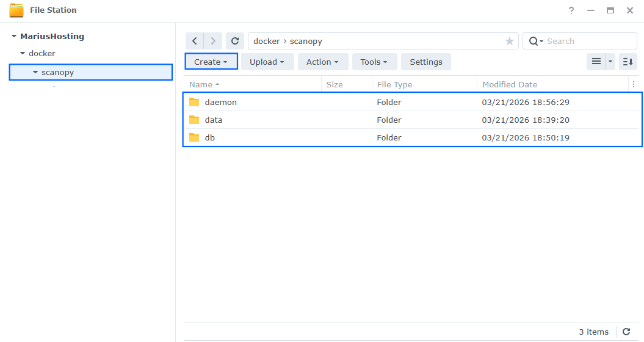Go forward with the right arrow button
Screen dimensions: 644x342
click(213, 41)
